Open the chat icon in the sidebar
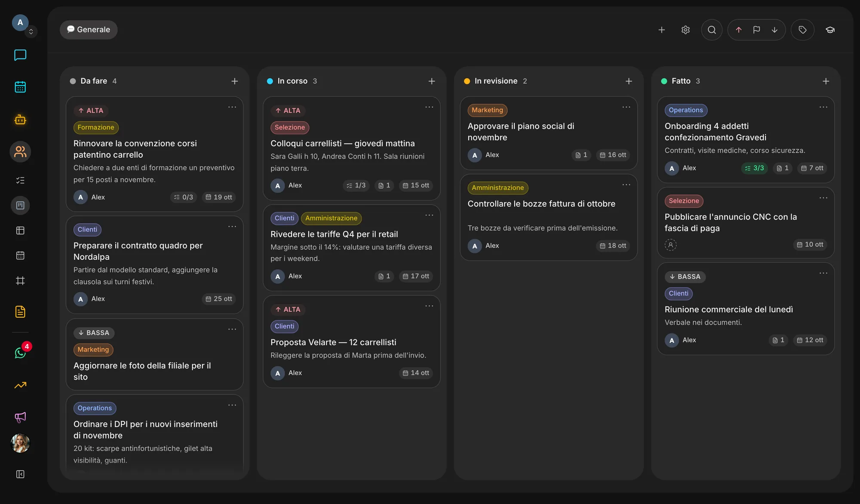860x504 pixels. tap(20, 55)
